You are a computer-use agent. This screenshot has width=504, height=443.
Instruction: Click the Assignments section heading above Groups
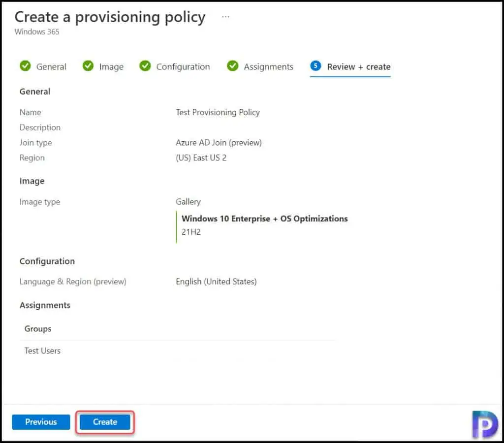(45, 305)
